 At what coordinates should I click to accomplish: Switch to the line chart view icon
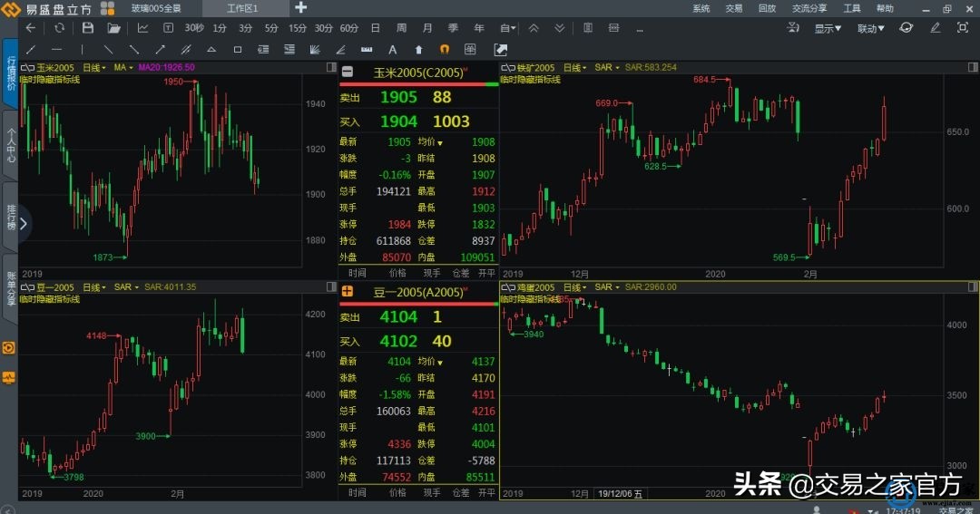coord(143,27)
